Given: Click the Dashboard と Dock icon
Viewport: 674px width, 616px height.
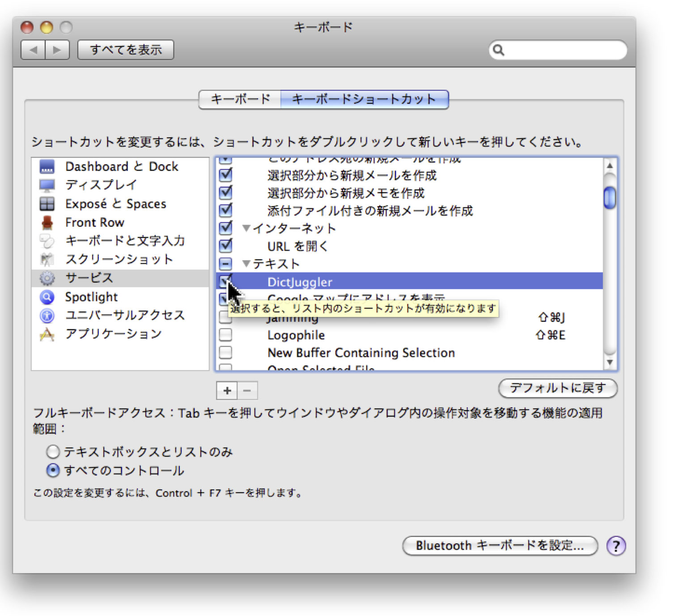Looking at the screenshot, I should click(47, 167).
